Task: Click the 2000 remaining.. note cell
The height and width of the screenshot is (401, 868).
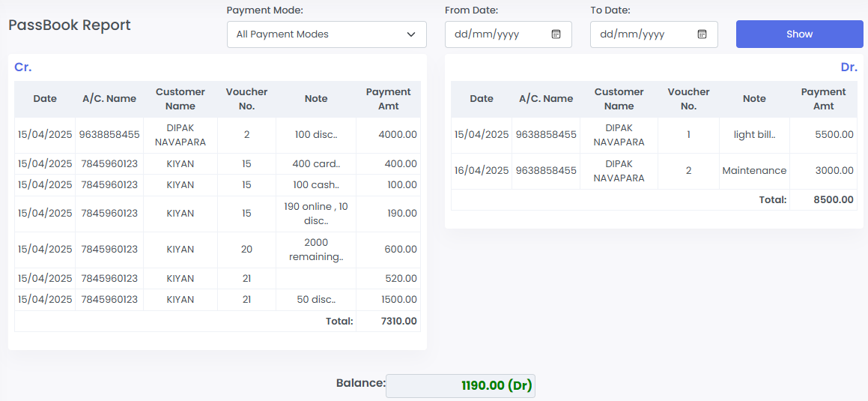Action: point(316,250)
